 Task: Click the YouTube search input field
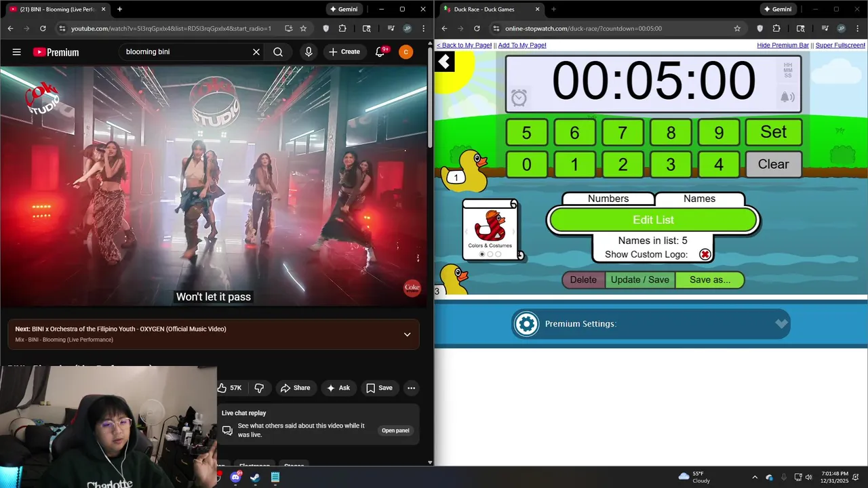pos(184,52)
